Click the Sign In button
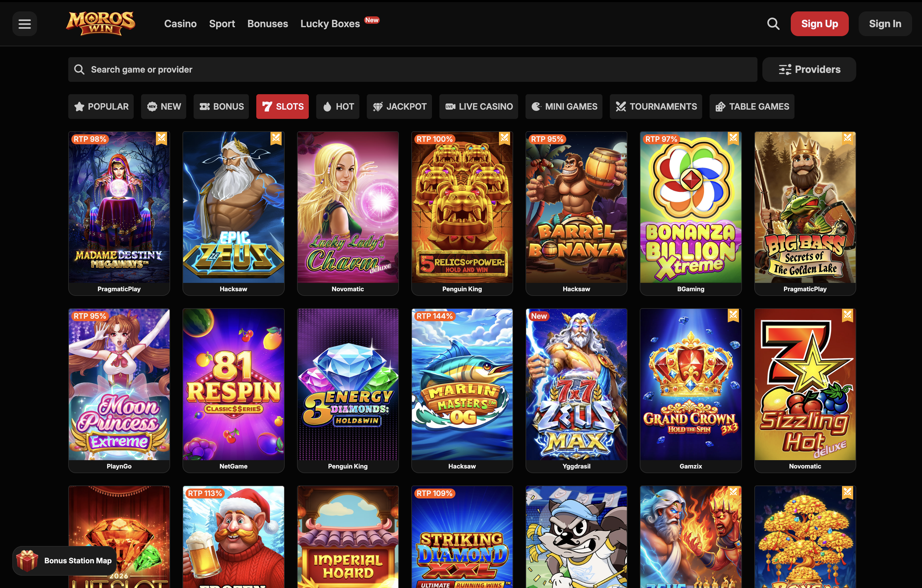The height and width of the screenshot is (588, 922). point(885,24)
